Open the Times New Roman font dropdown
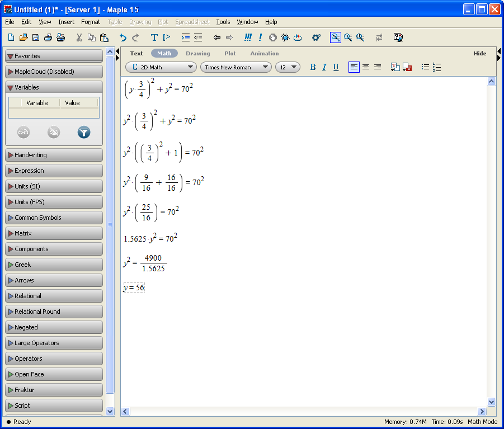This screenshot has height=429, width=504. pyautogui.click(x=235, y=67)
